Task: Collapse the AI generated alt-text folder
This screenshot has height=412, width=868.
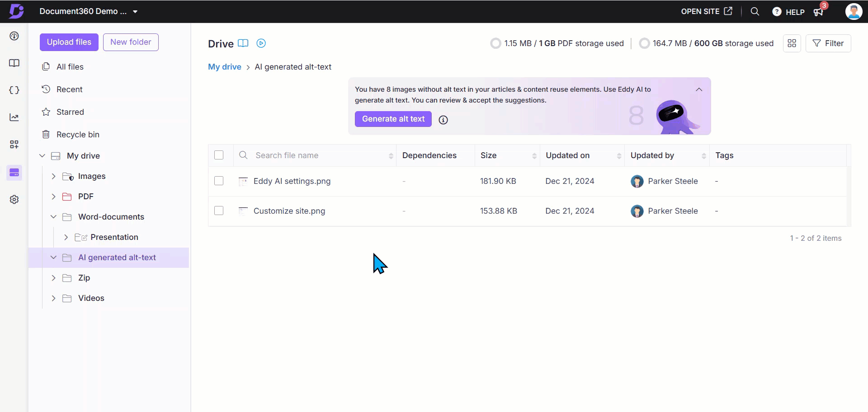Action: (x=53, y=257)
